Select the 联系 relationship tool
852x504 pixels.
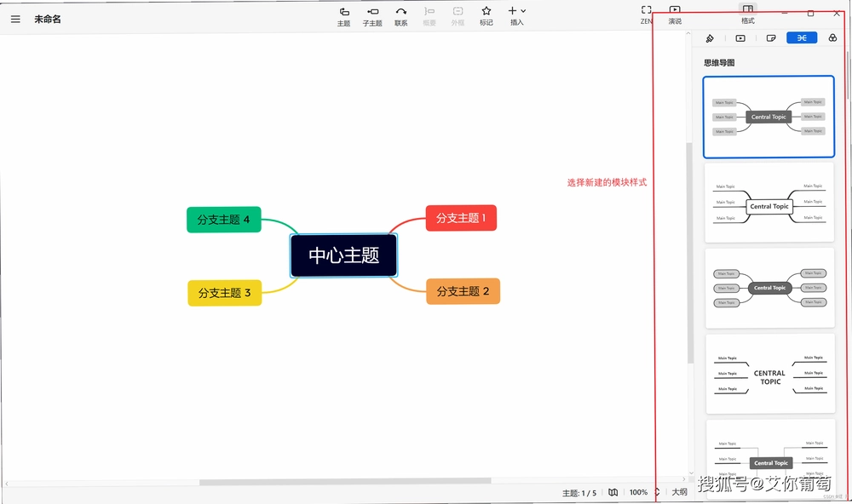click(x=401, y=16)
